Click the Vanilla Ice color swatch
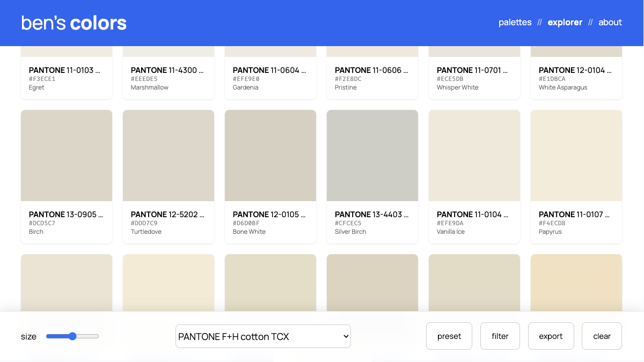Viewport: 644px width, 362px height. coord(474,156)
